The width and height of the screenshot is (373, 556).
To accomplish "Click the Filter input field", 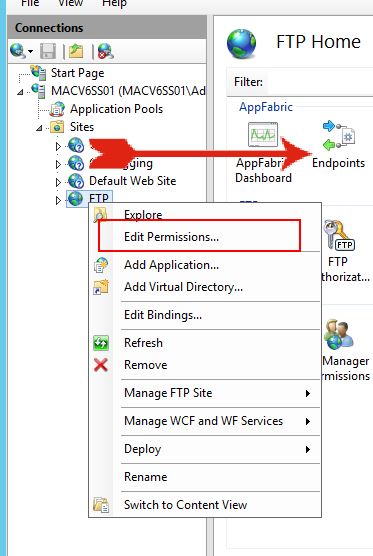I will 319,82.
